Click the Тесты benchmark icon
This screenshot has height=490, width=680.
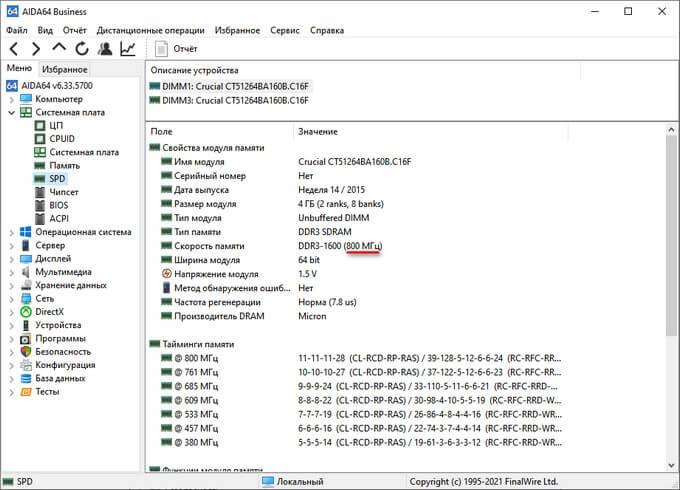click(x=26, y=392)
